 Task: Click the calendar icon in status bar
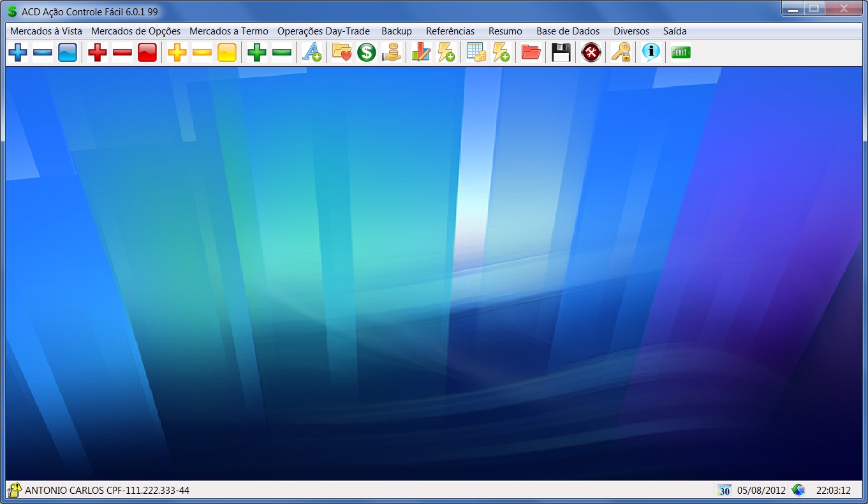tap(724, 490)
